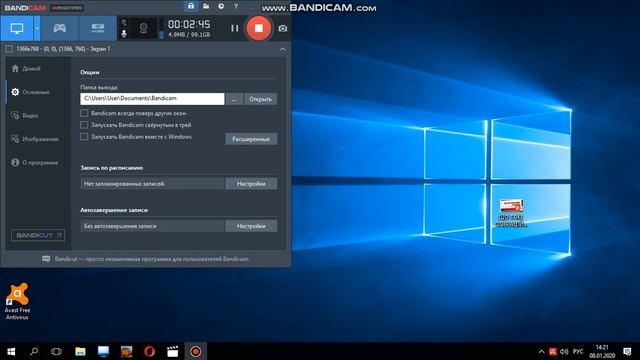Screen dimensions: 640x360
Task: Browse for output folder with ... button
Action: point(234,99)
